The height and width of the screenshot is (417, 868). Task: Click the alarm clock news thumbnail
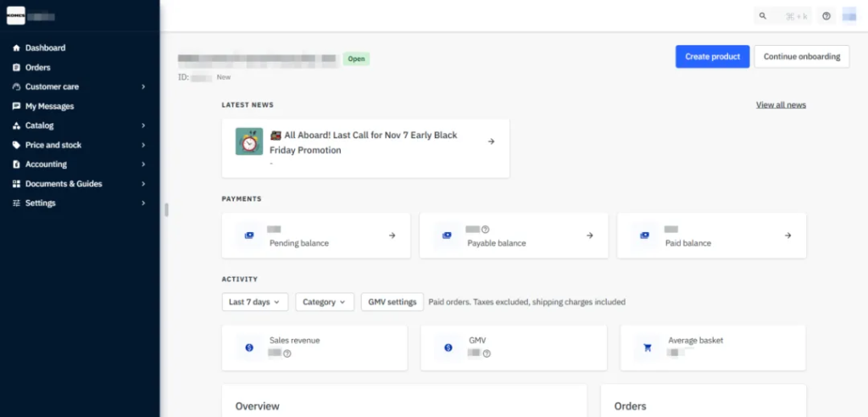coord(249,142)
